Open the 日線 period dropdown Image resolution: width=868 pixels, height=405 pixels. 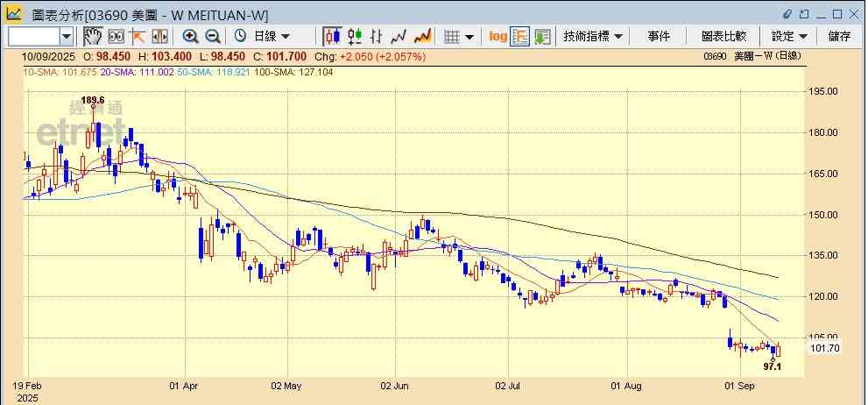click(x=272, y=37)
